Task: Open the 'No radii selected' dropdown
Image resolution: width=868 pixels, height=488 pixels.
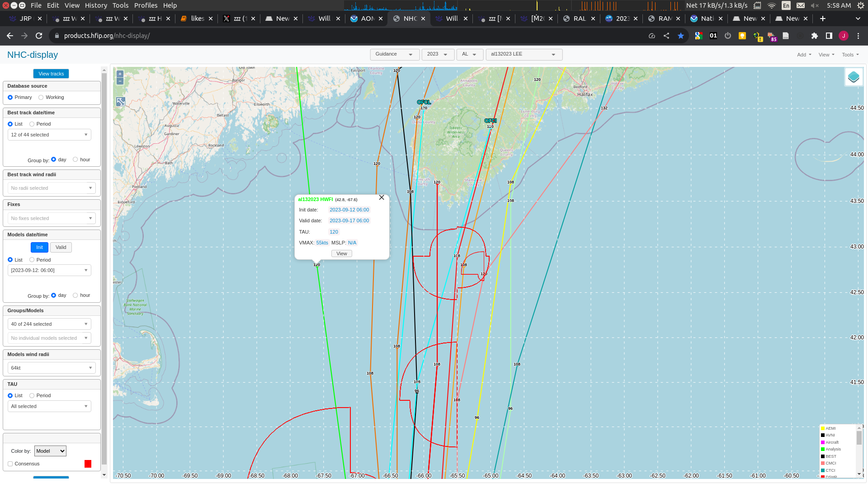Action: 52,188
